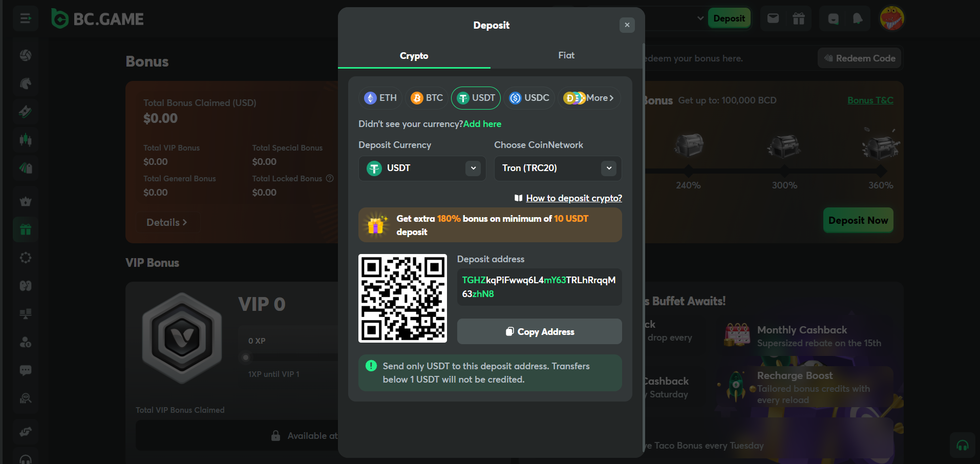
Task: Click the Redeem Code button
Action: tap(860, 58)
